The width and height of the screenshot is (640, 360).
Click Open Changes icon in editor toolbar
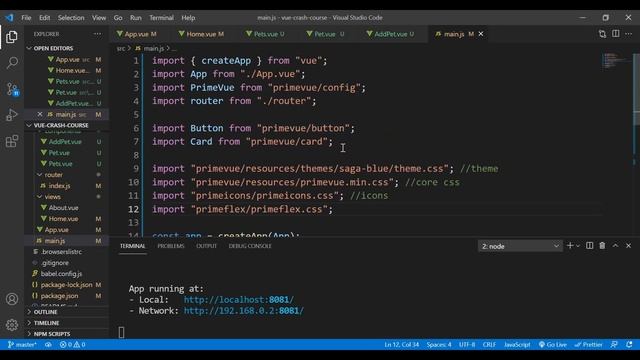[602, 34]
